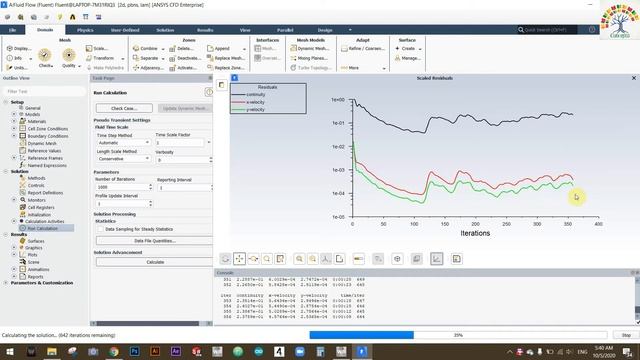Select Run Calculation in outline tree
The height and width of the screenshot is (360, 640).
coord(42,229)
